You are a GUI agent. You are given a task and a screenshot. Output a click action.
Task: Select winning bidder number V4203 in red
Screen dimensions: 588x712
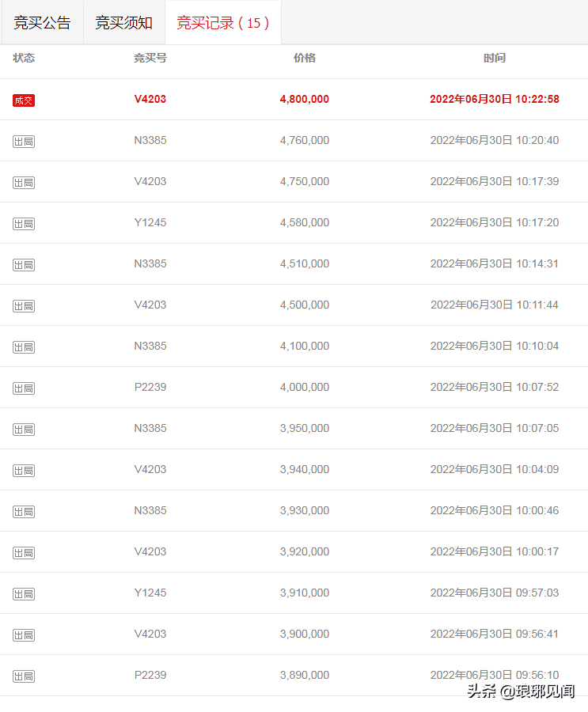(150, 99)
